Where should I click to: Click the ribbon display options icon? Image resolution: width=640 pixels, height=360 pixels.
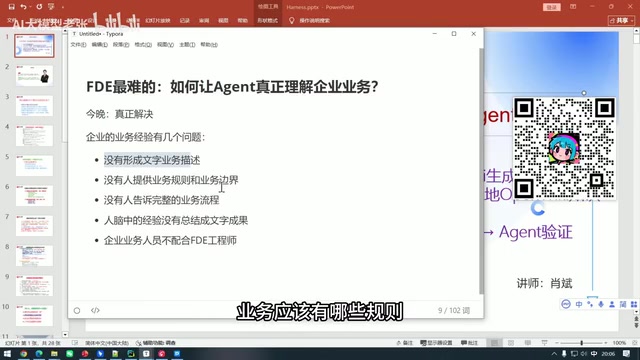(x=573, y=7)
